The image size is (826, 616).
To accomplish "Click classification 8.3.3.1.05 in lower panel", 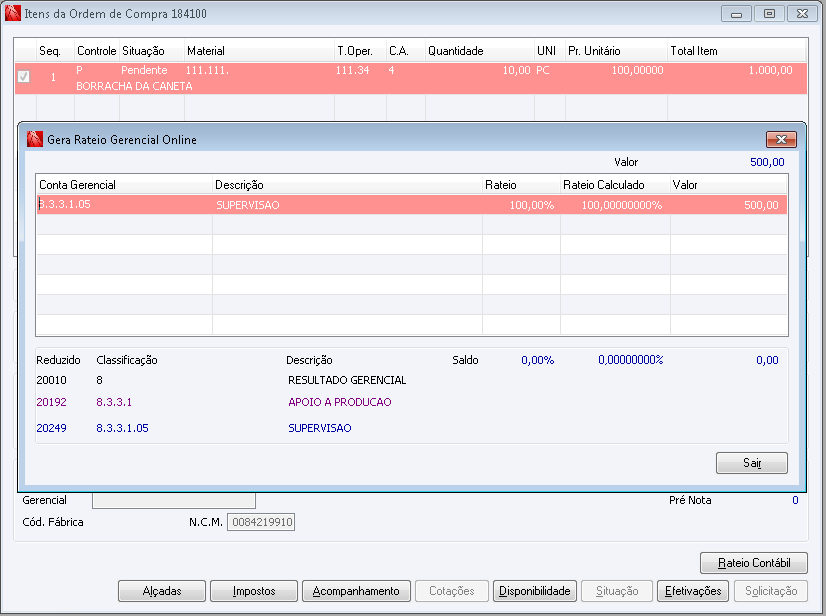I will tap(122, 428).
